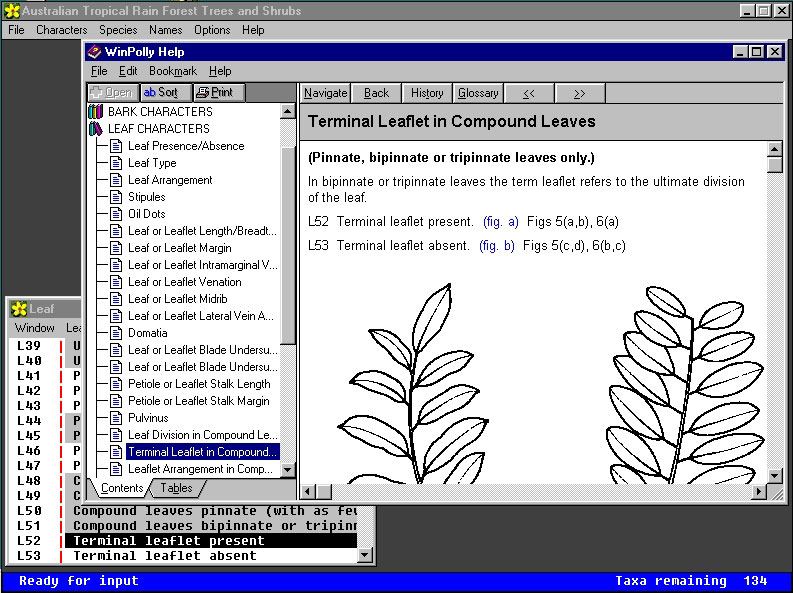
Task: Click page icon beside Leaf or Leaflet Venation
Action: 116,282
